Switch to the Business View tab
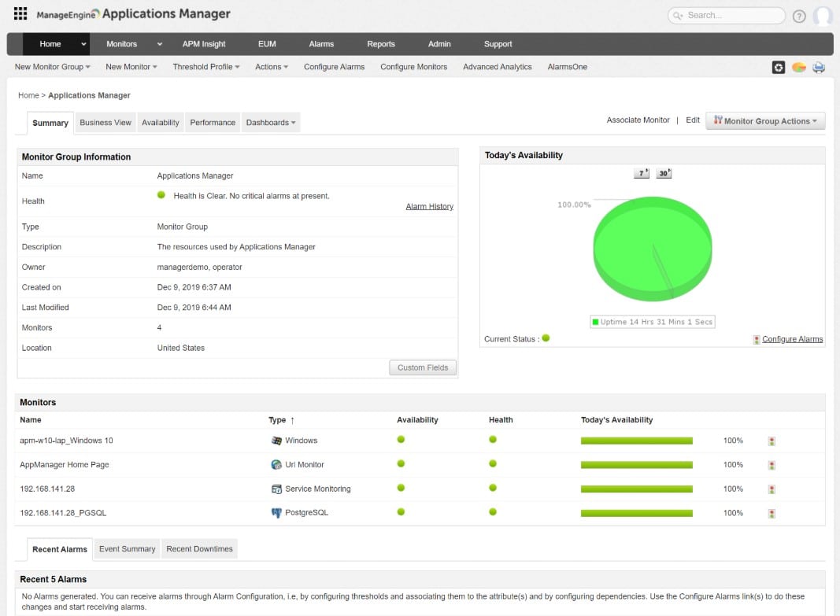Image resolution: width=840 pixels, height=616 pixels. [x=105, y=123]
